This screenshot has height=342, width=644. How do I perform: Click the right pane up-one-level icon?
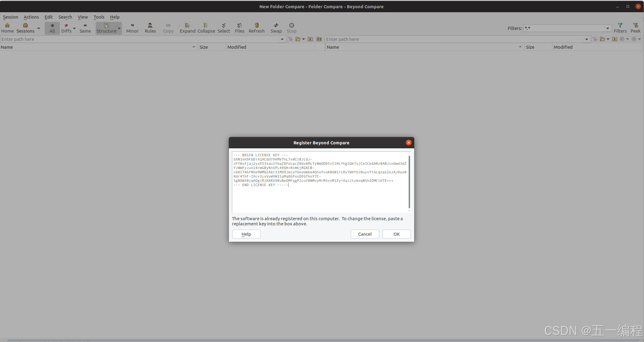click(x=615, y=39)
